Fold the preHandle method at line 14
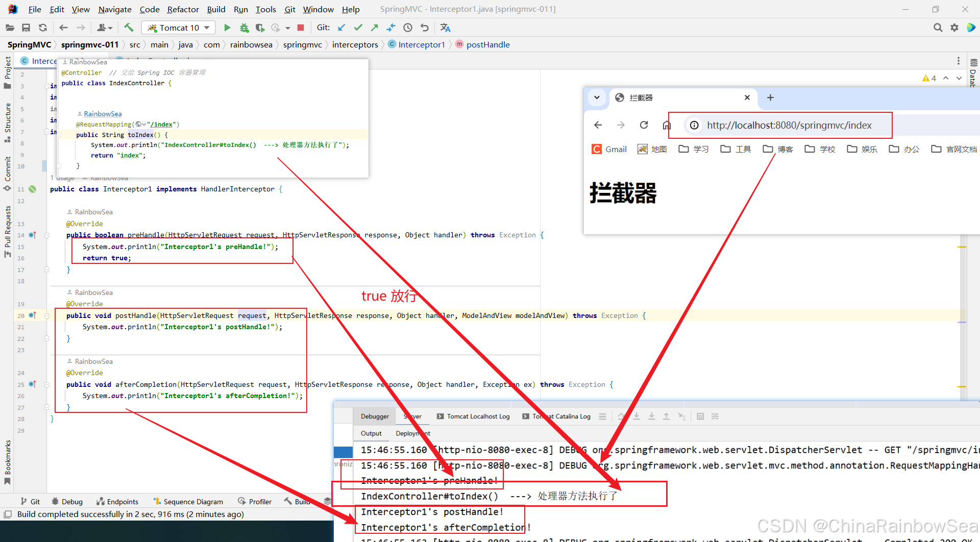 [x=46, y=235]
